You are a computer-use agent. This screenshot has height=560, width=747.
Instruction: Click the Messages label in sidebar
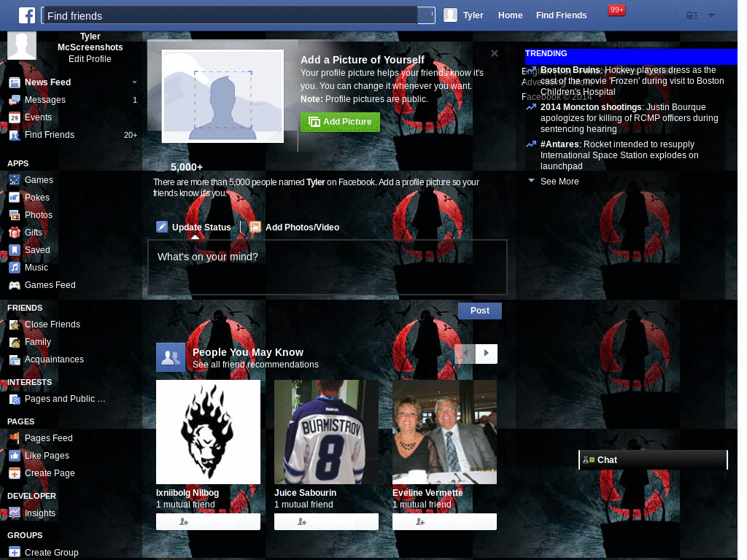coord(45,100)
